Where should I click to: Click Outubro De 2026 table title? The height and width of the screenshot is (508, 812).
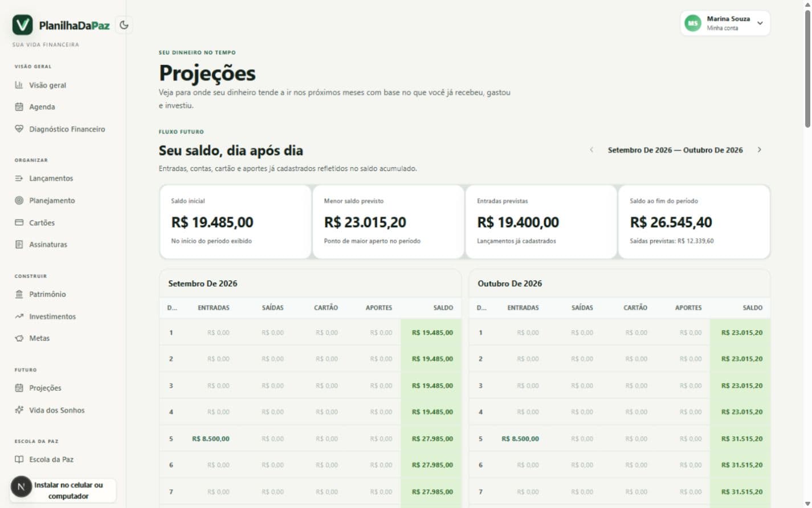[509, 283]
